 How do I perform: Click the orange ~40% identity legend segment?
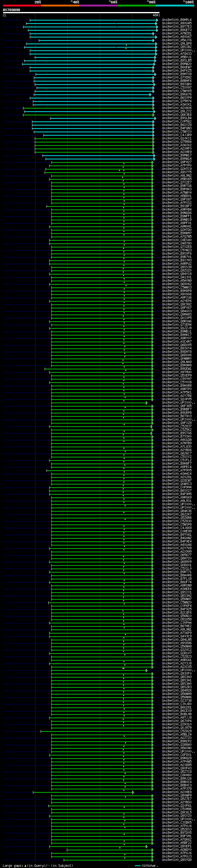tap(60, 6)
